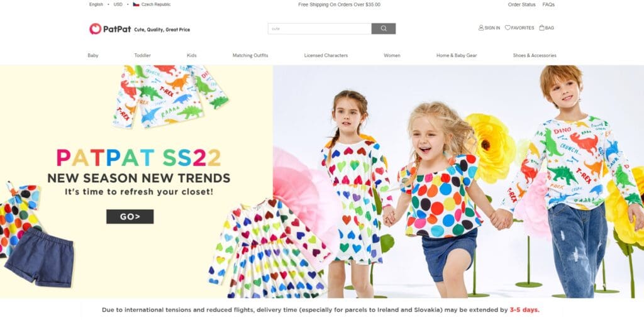The image size is (644, 320).
Task: Open Matching Outfits category
Action: click(x=250, y=55)
